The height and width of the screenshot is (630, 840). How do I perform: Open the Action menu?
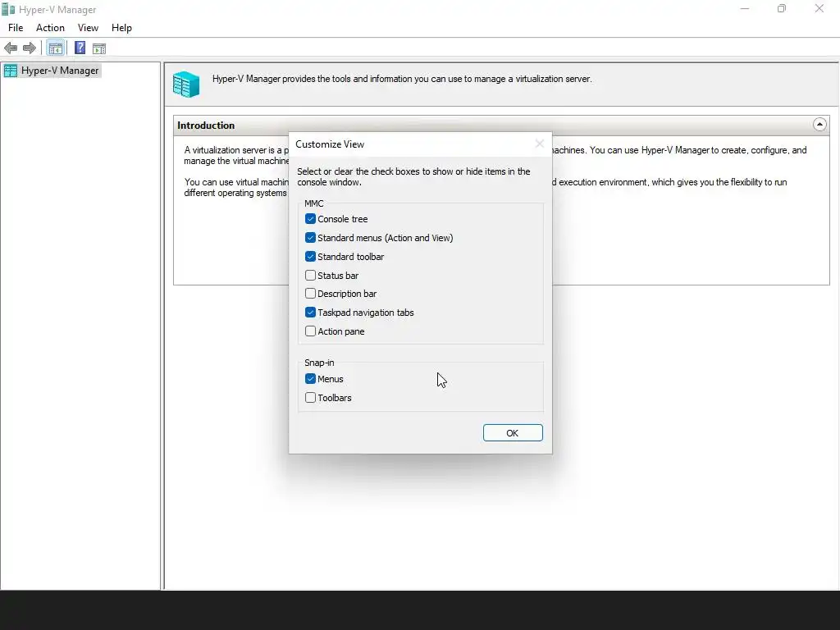50,28
